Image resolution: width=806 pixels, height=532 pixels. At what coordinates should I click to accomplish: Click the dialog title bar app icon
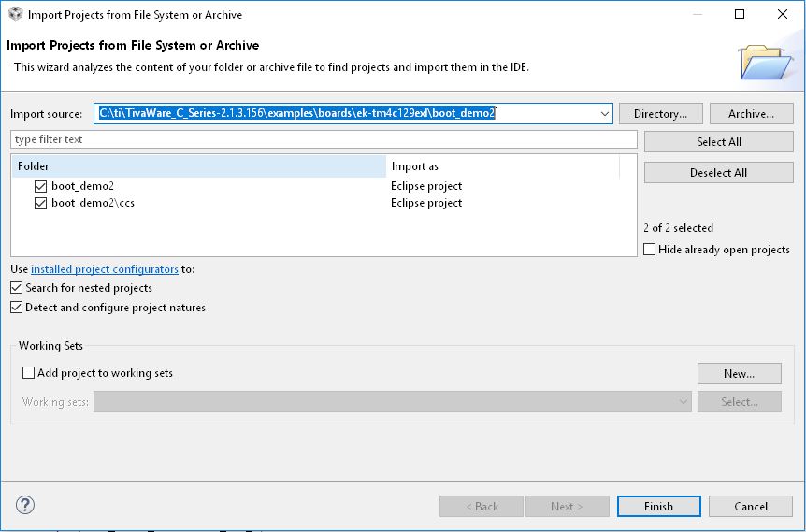pyautogui.click(x=15, y=14)
